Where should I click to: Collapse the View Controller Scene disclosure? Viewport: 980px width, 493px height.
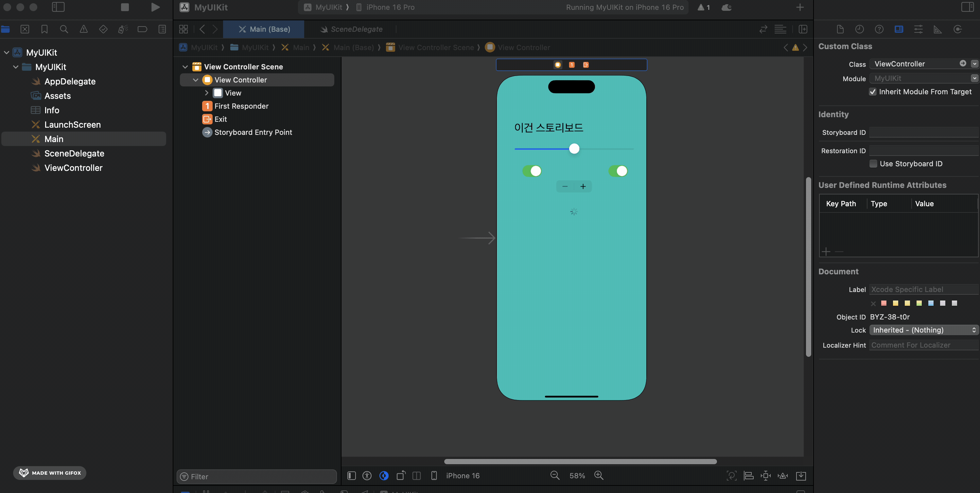coord(185,67)
